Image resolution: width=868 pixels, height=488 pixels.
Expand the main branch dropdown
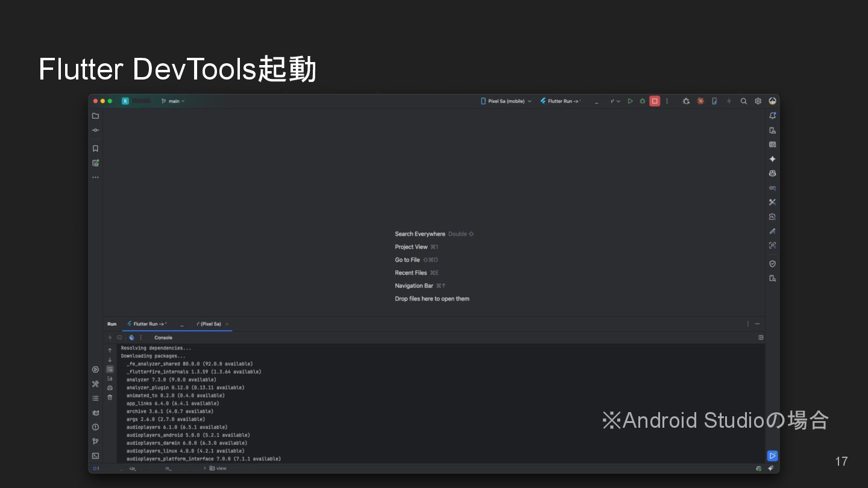(174, 101)
